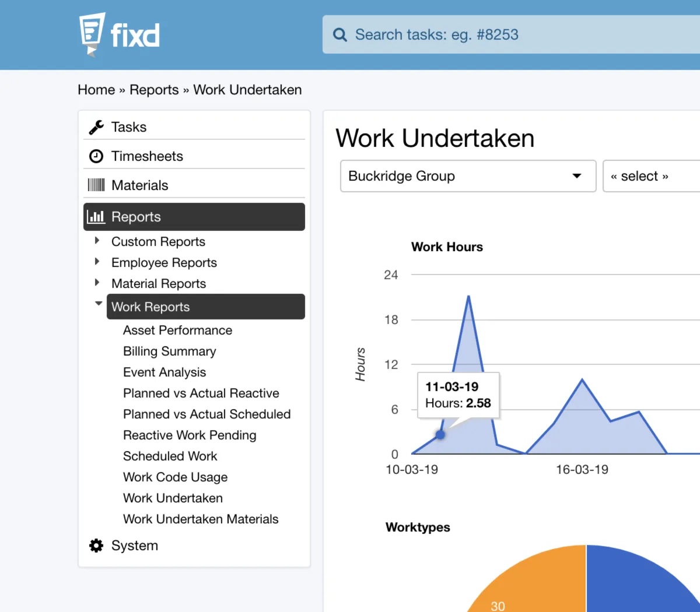
Task: Click the Materials barcode icon
Action: click(x=96, y=185)
